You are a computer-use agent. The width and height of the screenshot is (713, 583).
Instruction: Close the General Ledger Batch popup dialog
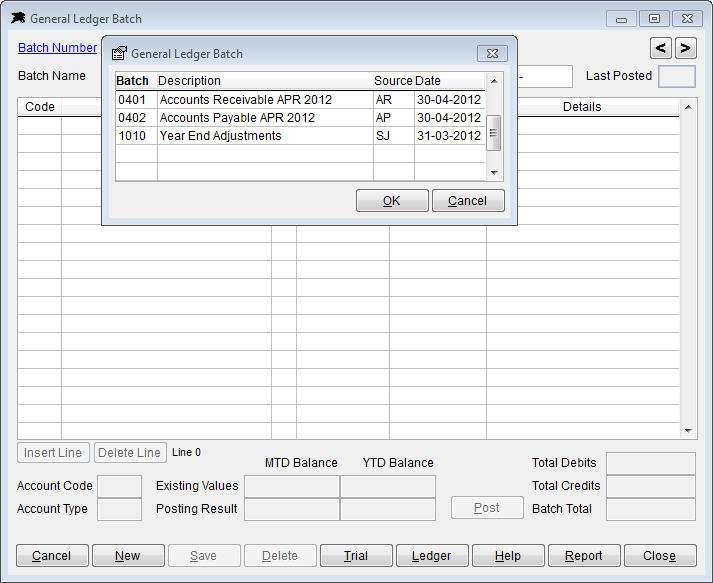(x=491, y=54)
